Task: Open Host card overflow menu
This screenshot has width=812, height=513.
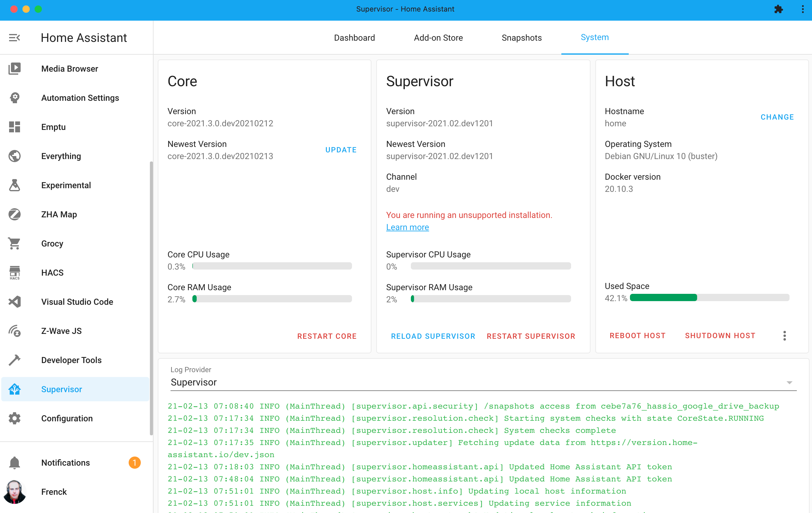Action: point(784,336)
